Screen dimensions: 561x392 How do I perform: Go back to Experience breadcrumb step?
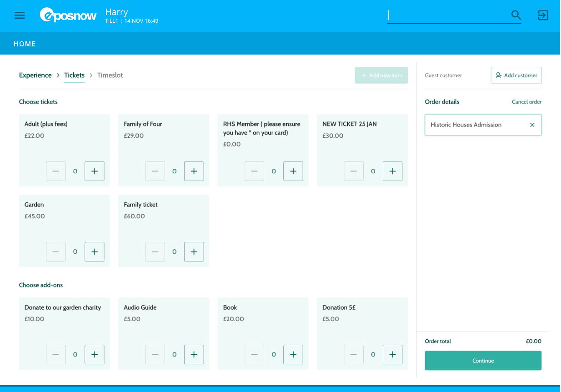35,75
